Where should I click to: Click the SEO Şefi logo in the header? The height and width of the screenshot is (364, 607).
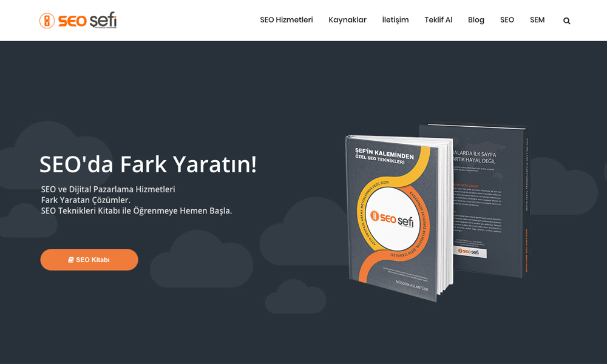[78, 21]
